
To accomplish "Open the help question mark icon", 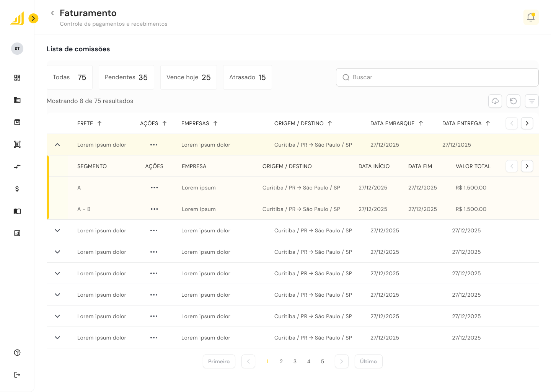I will tap(17, 353).
